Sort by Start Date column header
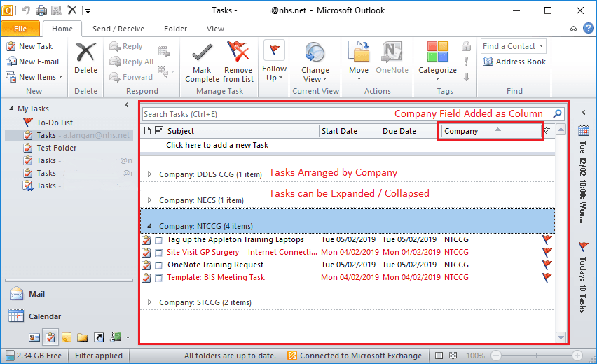597x364 pixels. click(x=350, y=131)
